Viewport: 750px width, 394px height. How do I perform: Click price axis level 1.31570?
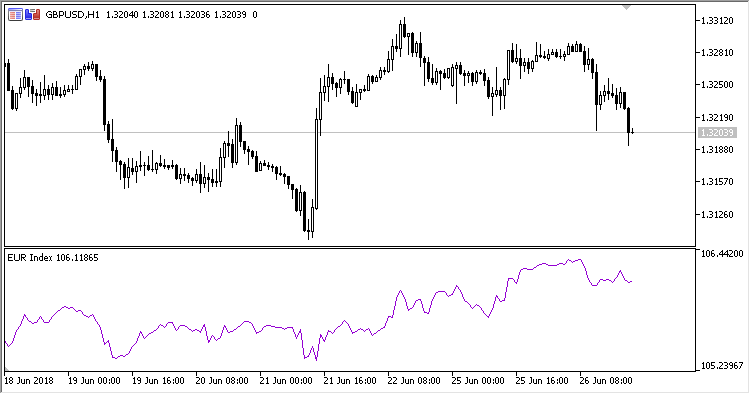click(717, 182)
